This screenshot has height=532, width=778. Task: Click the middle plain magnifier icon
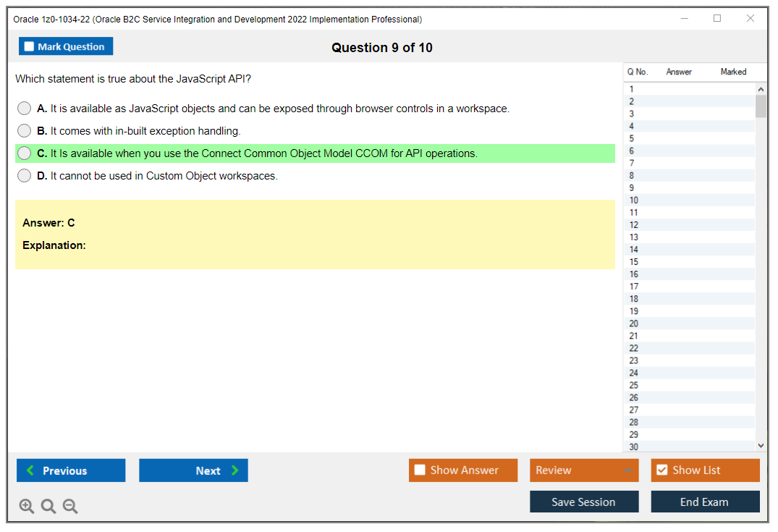[48, 506]
